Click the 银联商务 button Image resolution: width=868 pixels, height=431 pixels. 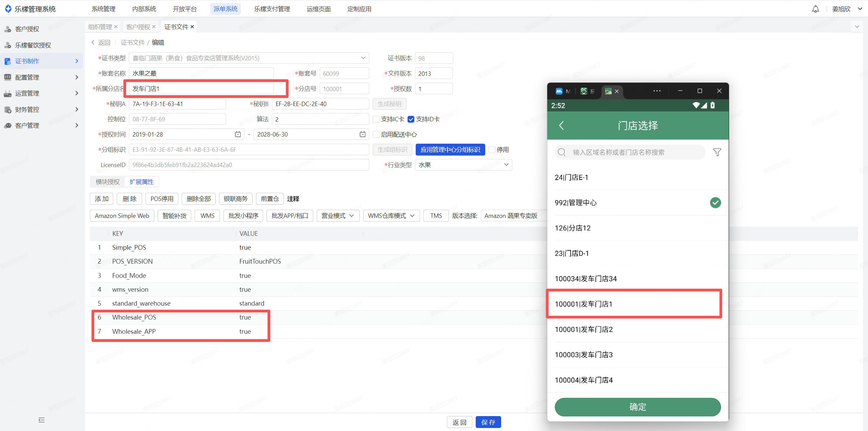click(236, 199)
